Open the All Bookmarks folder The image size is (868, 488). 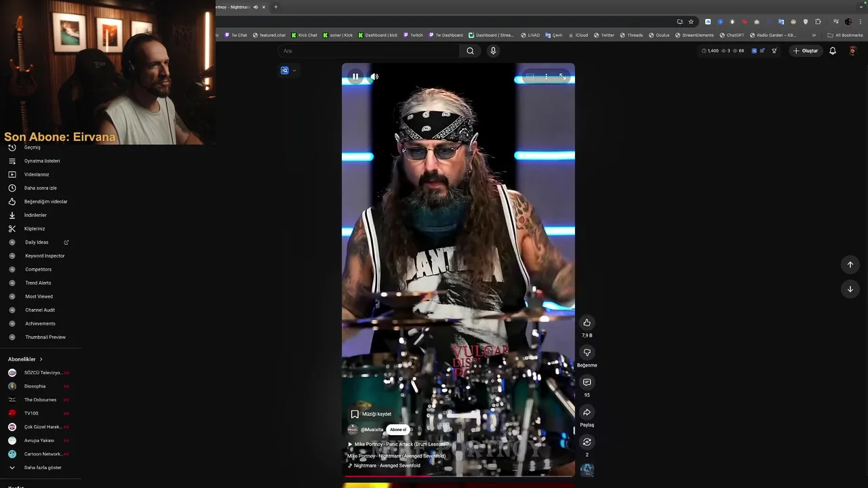[845, 35]
